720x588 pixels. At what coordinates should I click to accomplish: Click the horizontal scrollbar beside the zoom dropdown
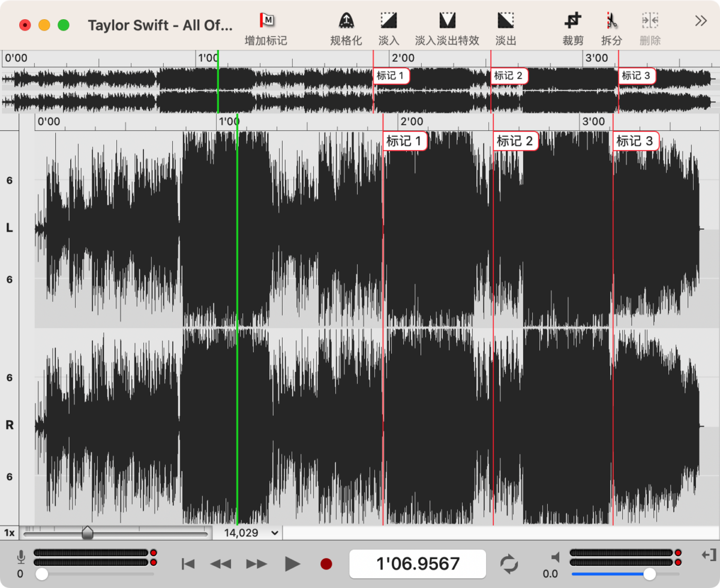click(500, 532)
